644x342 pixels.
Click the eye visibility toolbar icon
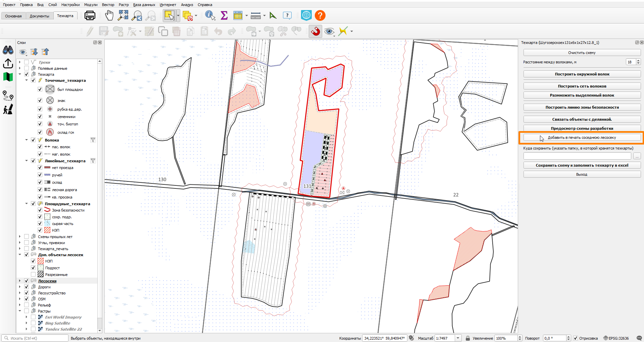point(330,32)
